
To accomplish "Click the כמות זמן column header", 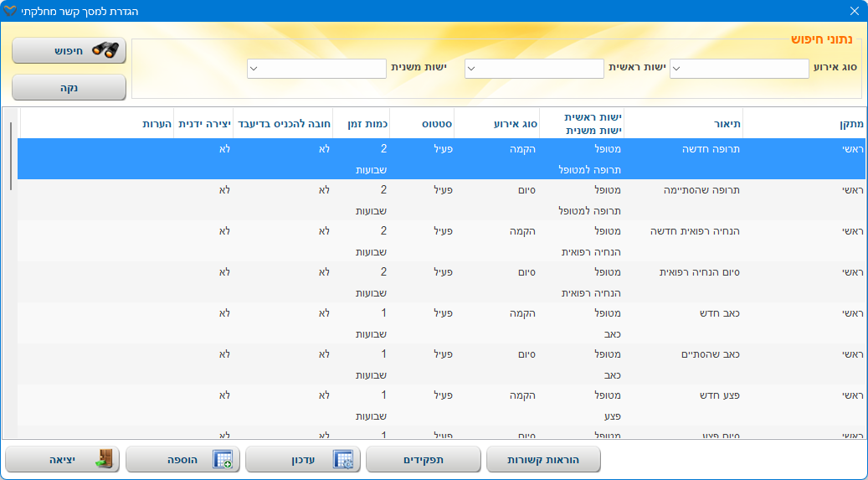I will click(x=361, y=123).
